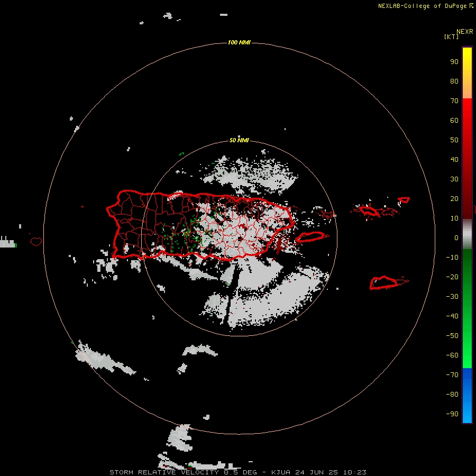Click the St. Thomas island outline
The width and height of the screenshot is (476, 476).
369,211
